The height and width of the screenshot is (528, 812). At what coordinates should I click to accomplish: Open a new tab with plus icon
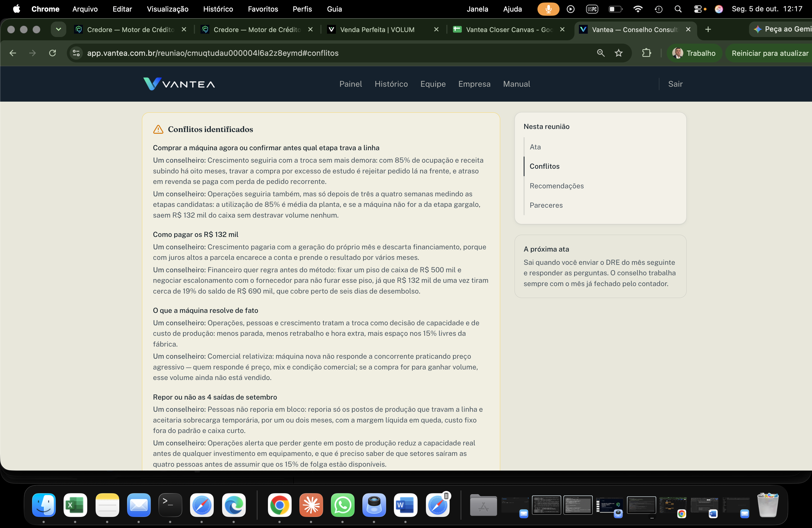point(708,29)
